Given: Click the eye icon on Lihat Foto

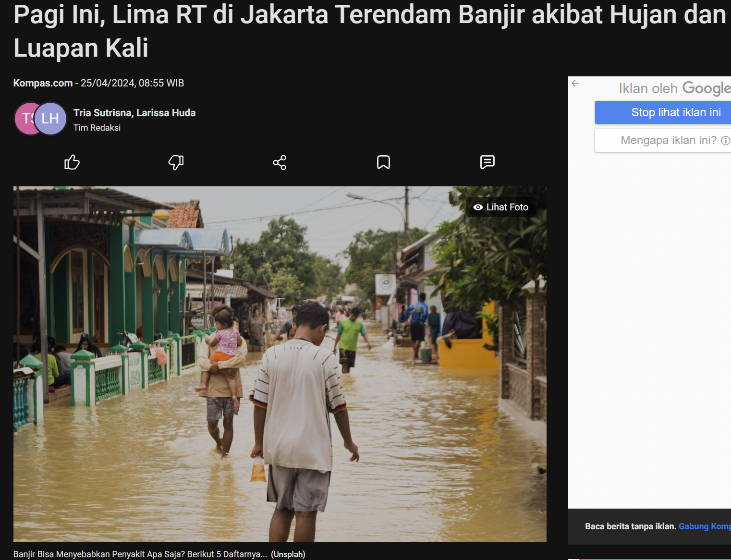Looking at the screenshot, I should [478, 207].
